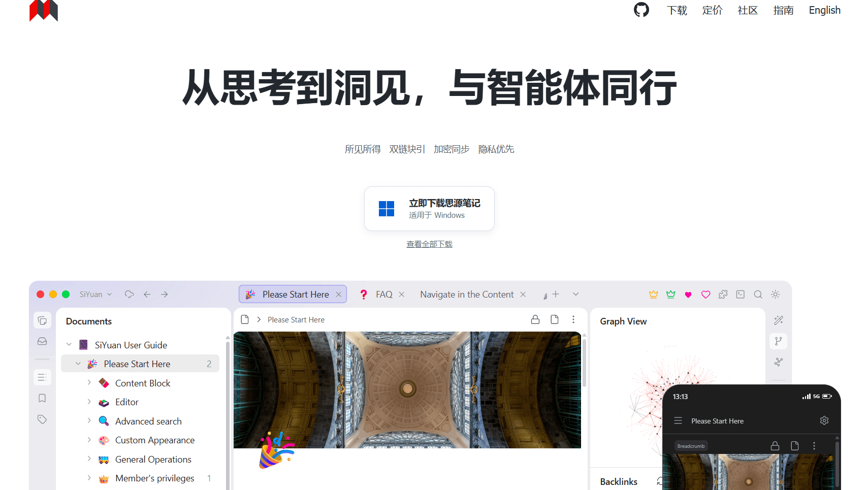Open the phone hamburger menu
868x490 pixels.
pos(678,421)
